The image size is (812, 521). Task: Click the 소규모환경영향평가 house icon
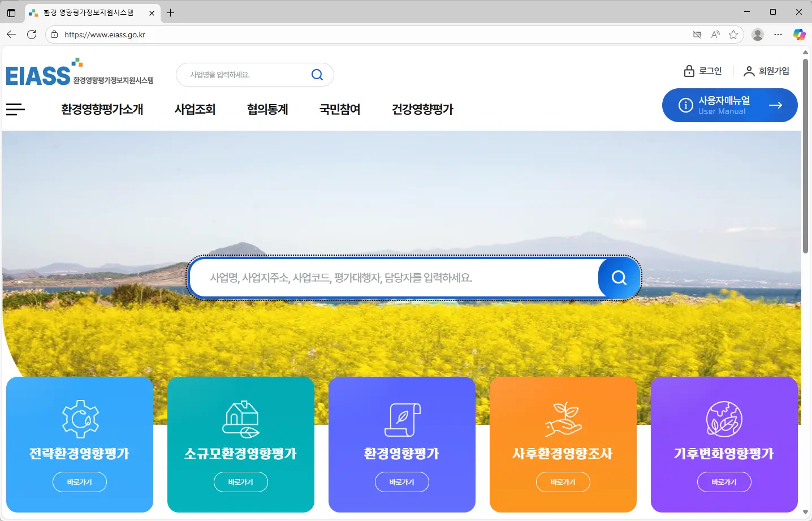click(x=241, y=419)
